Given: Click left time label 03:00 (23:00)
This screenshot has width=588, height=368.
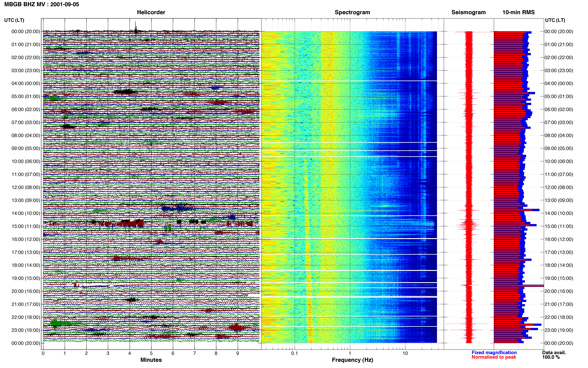Looking at the screenshot, I should click(26, 71).
